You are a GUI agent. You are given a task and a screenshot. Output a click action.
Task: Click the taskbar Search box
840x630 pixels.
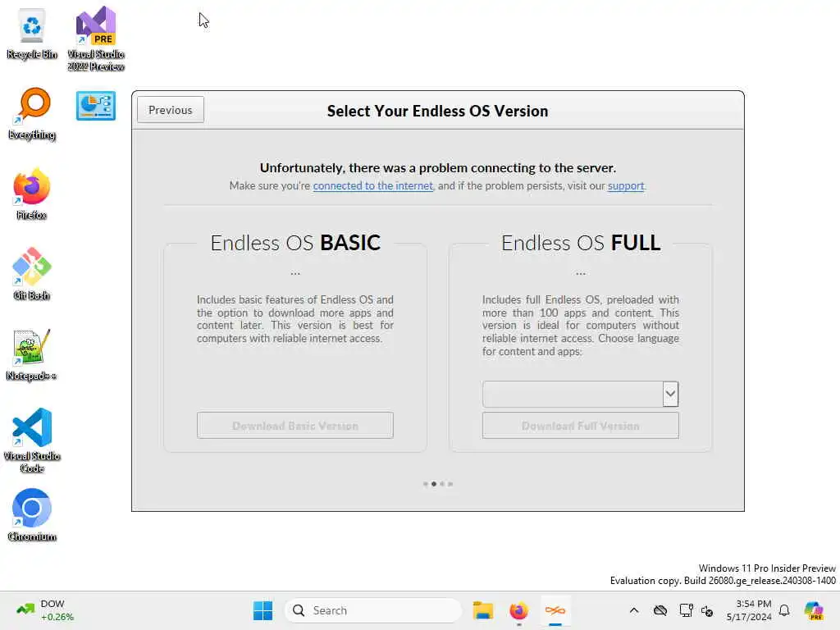373,610
